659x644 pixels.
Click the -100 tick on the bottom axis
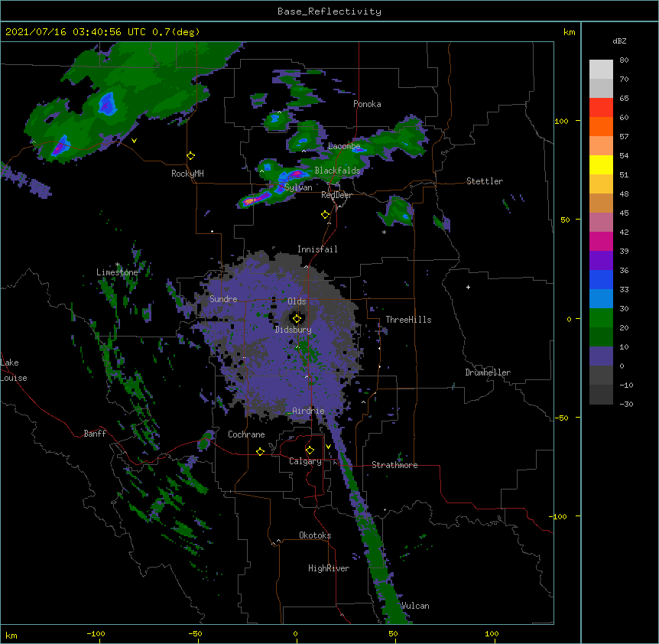(x=96, y=633)
